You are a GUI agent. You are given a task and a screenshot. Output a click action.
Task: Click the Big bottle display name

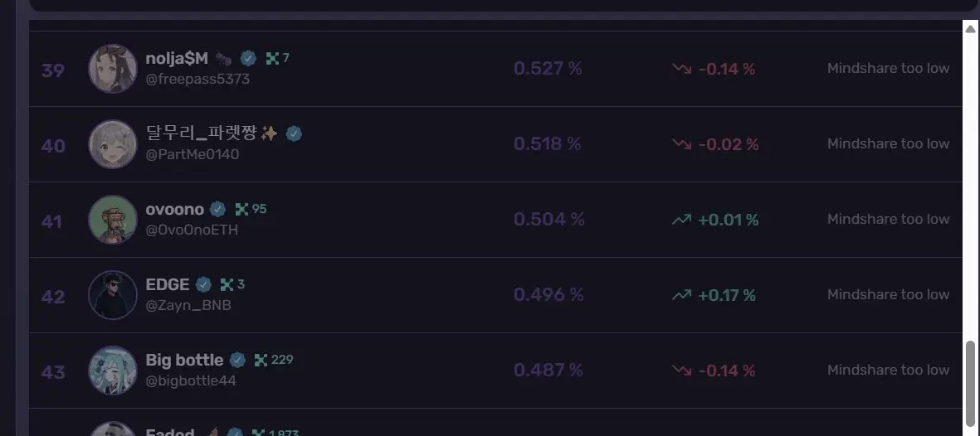pyautogui.click(x=184, y=361)
